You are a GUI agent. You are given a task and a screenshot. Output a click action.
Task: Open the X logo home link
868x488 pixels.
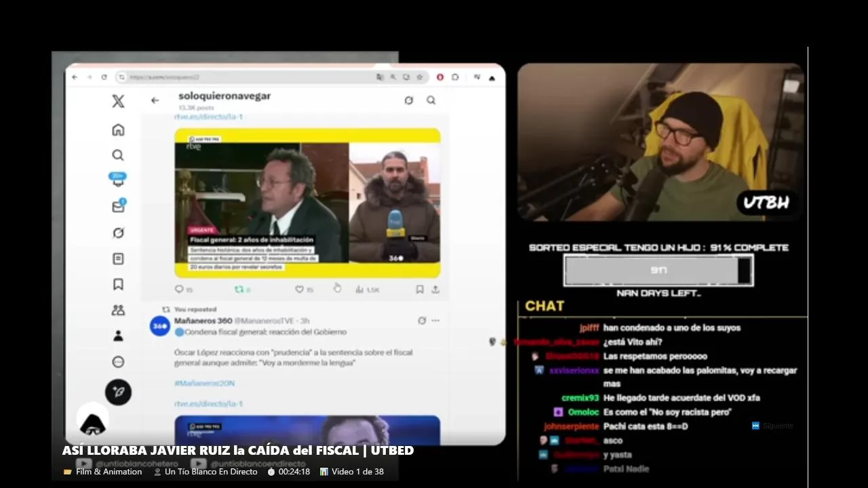118,102
